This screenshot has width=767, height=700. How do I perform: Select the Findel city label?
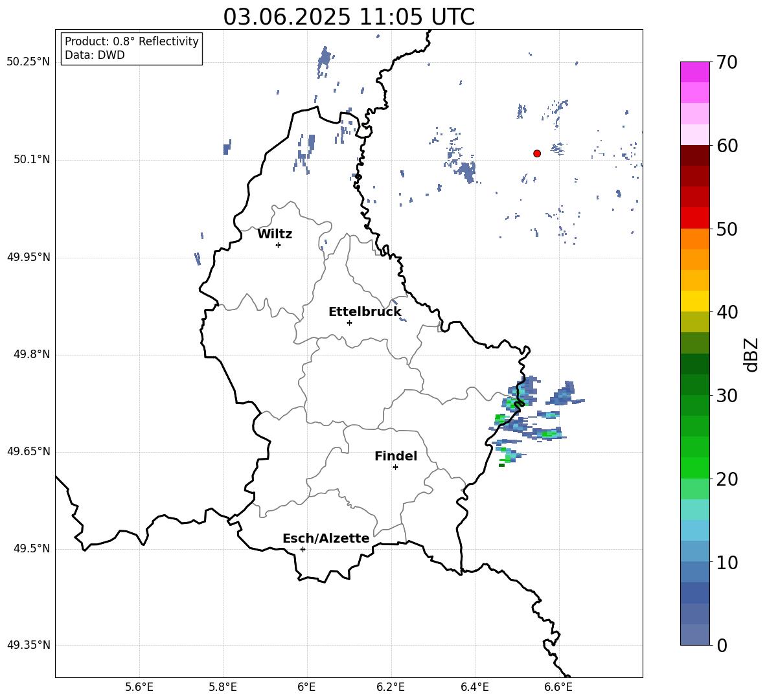click(396, 456)
